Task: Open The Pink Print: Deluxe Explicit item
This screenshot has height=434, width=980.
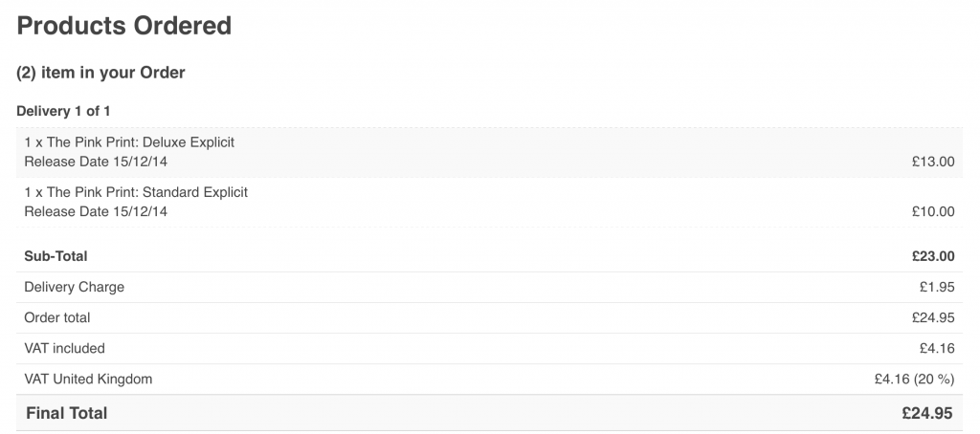Action: [129, 142]
